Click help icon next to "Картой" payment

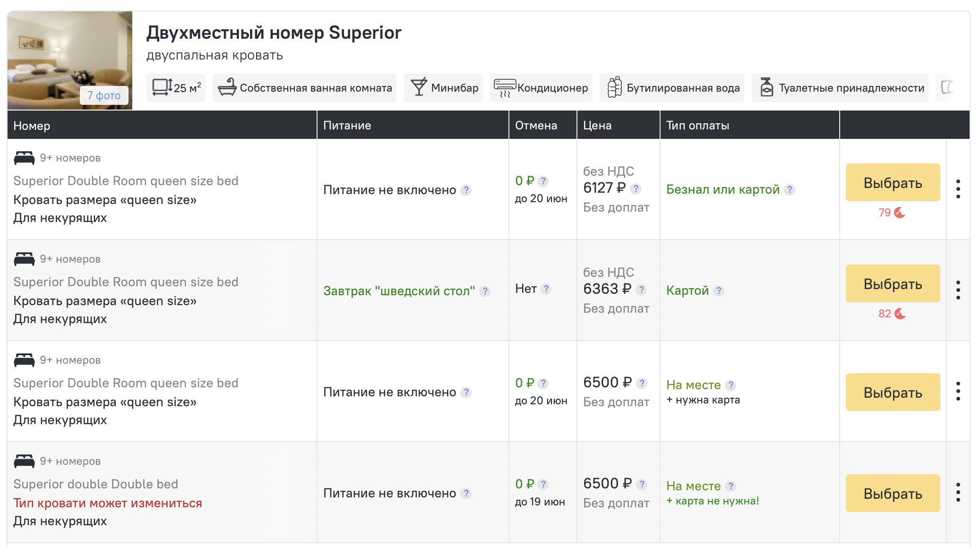click(x=718, y=291)
